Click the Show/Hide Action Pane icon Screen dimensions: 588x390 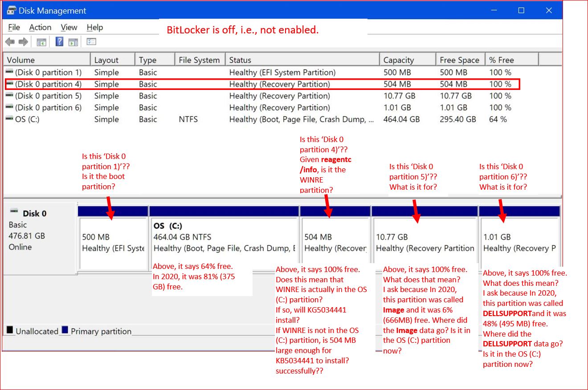(73, 42)
